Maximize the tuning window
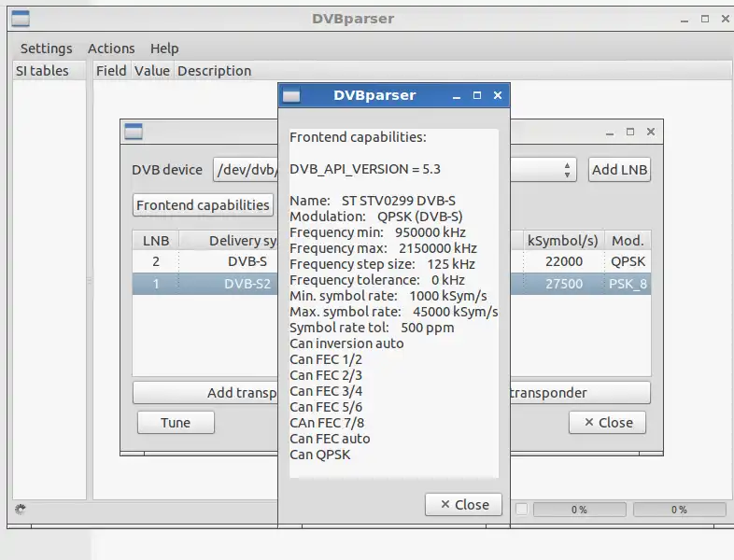 (x=630, y=132)
